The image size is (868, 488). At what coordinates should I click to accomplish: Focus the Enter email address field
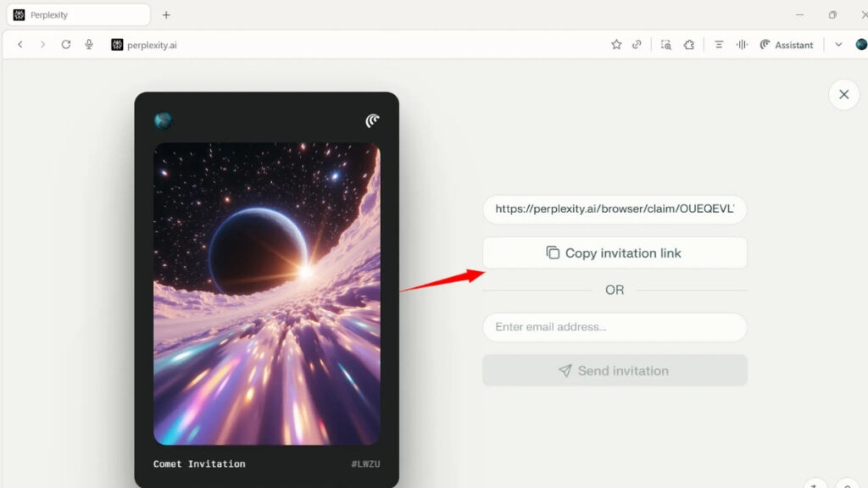(x=615, y=327)
